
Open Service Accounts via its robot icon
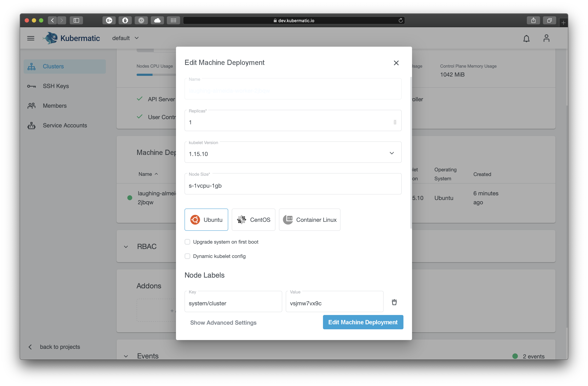tap(31, 125)
